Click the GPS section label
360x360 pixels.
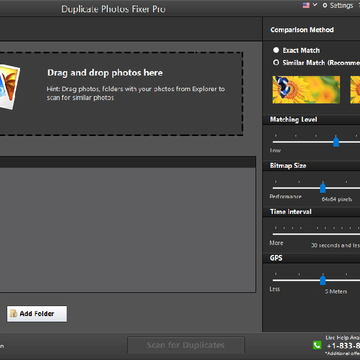[276, 258]
